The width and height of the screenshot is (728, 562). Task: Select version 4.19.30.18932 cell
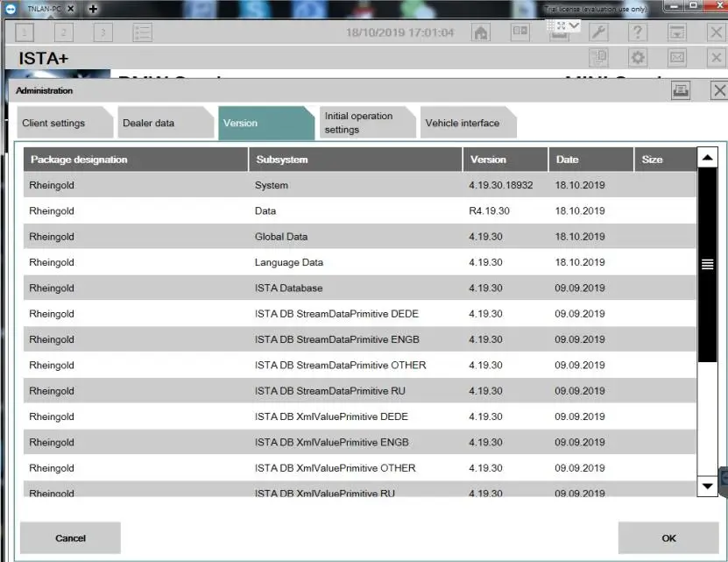pyautogui.click(x=500, y=185)
